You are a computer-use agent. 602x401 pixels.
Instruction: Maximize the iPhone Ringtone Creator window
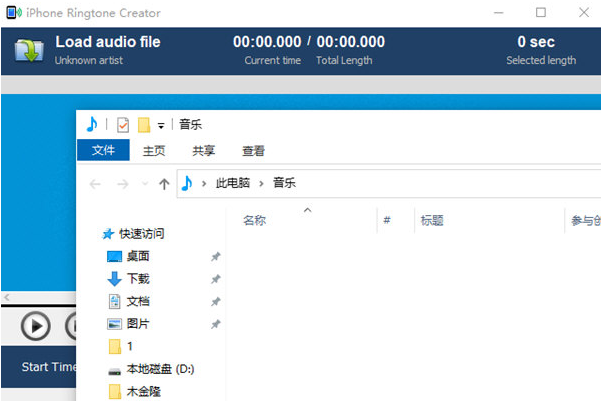[x=541, y=13]
